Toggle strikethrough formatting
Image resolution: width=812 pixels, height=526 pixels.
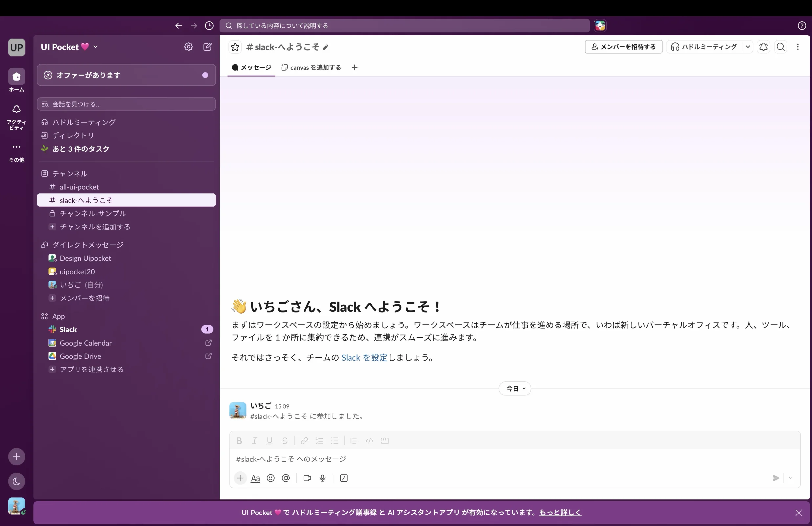point(285,441)
